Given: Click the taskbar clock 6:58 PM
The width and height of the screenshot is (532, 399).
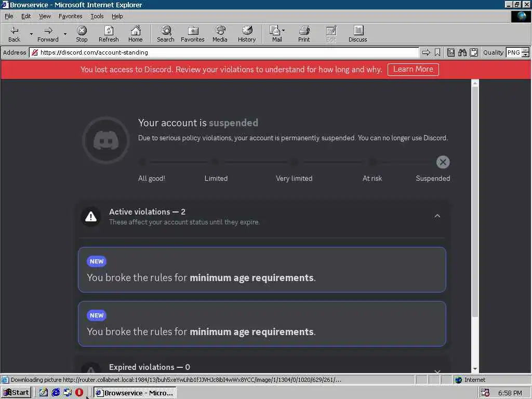Looking at the screenshot, I should (x=510, y=393).
